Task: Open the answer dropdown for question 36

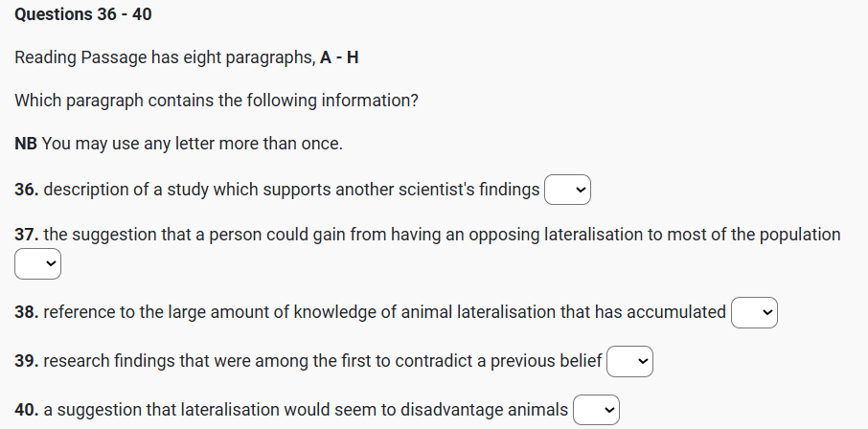Action: tap(567, 190)
